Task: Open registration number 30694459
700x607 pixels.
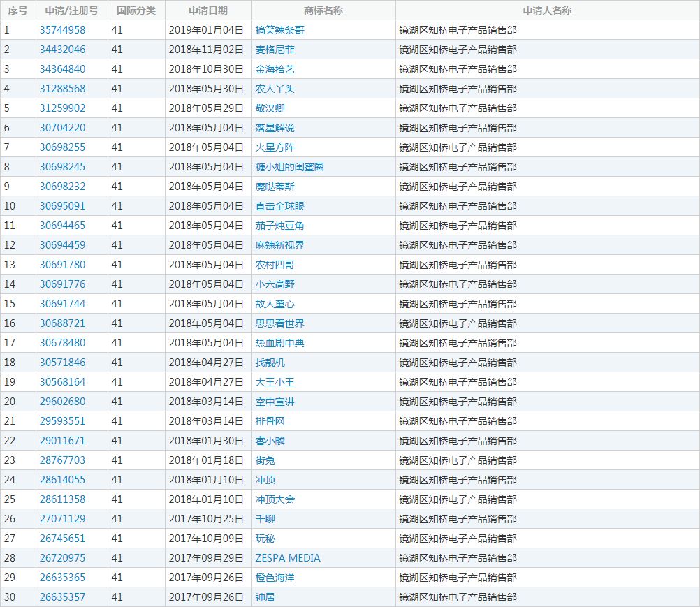Action: point(62,245)
